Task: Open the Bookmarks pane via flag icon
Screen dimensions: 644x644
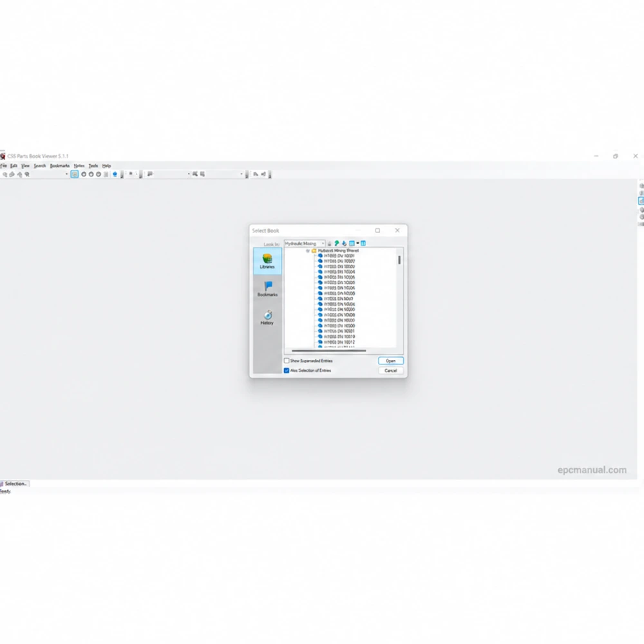Action: pos(267,289)
